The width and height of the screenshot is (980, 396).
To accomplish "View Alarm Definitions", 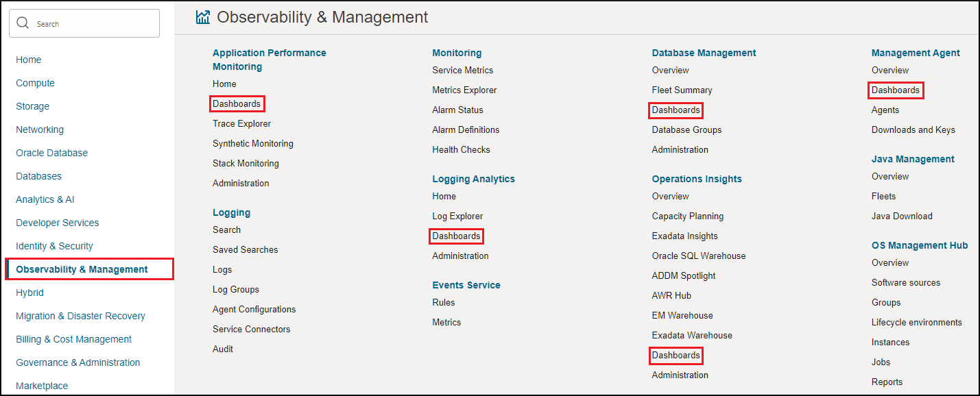I will pos(466,129).
